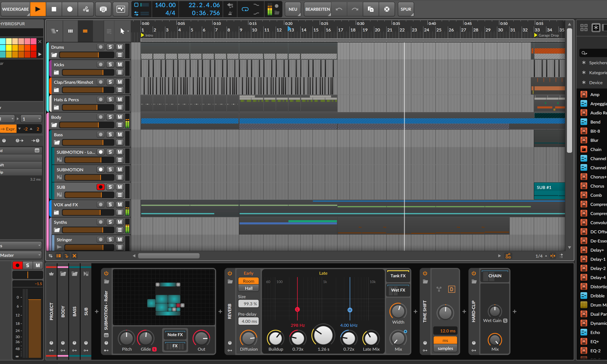
Task: Click the Drums track volume slider
Action: point(87,55)
